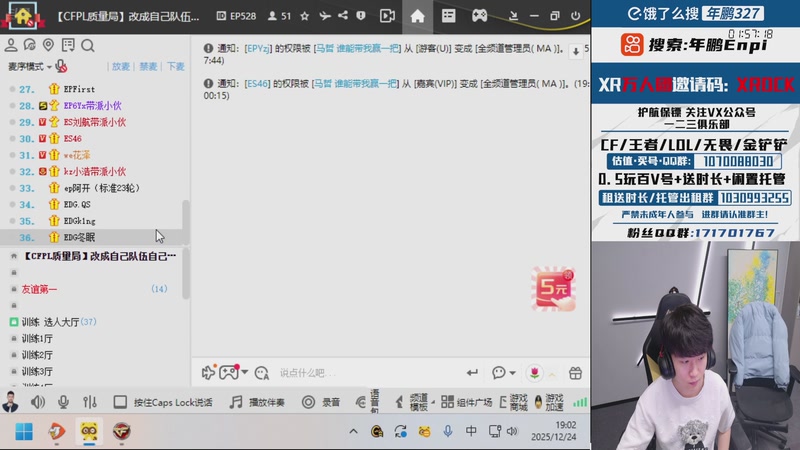800x450 pixels.
Task: Click the airplane icon in title bar
Action: click(324, 16)
